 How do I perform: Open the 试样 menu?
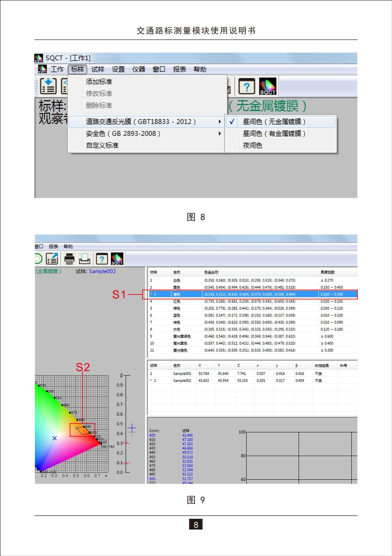coord(98,69)
